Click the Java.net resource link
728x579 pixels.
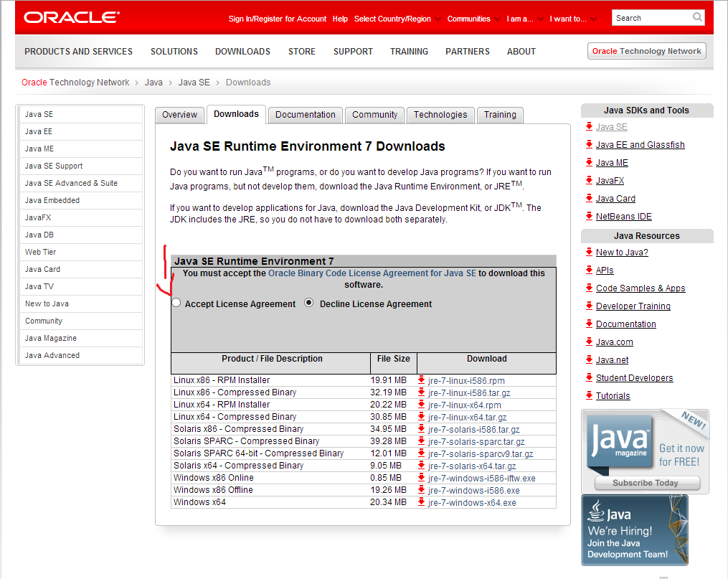[x=612, y=360]
